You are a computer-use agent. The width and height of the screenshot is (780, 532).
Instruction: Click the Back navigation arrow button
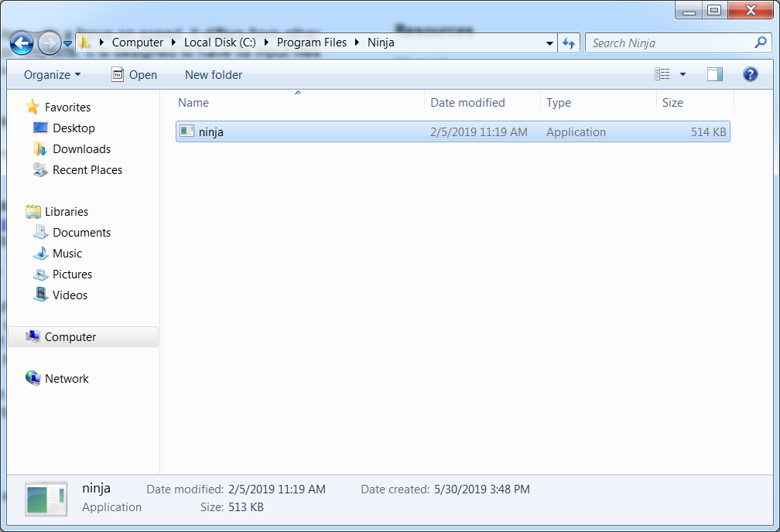point(22,43)
